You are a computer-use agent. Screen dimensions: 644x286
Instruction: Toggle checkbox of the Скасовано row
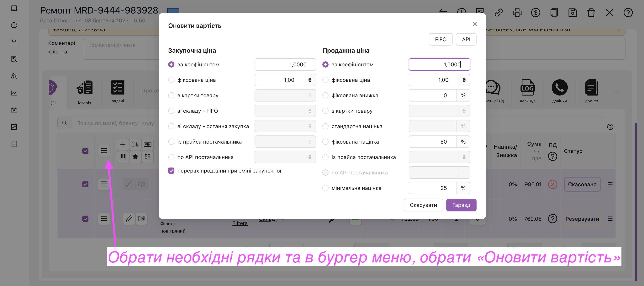(85, 184)
